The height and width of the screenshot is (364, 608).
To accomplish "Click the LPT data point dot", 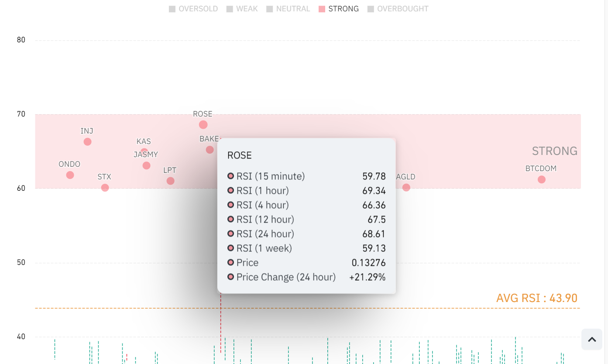I will (x=171, y=181).
